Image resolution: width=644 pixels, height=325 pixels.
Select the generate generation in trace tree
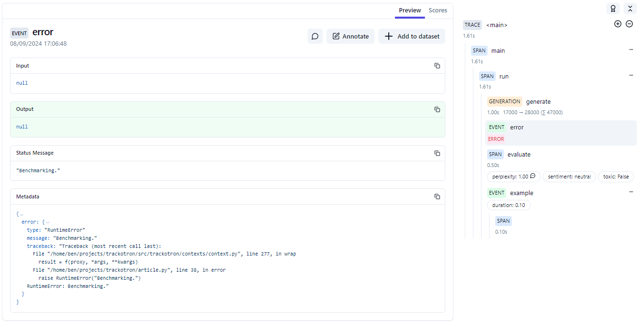[538, 101]
